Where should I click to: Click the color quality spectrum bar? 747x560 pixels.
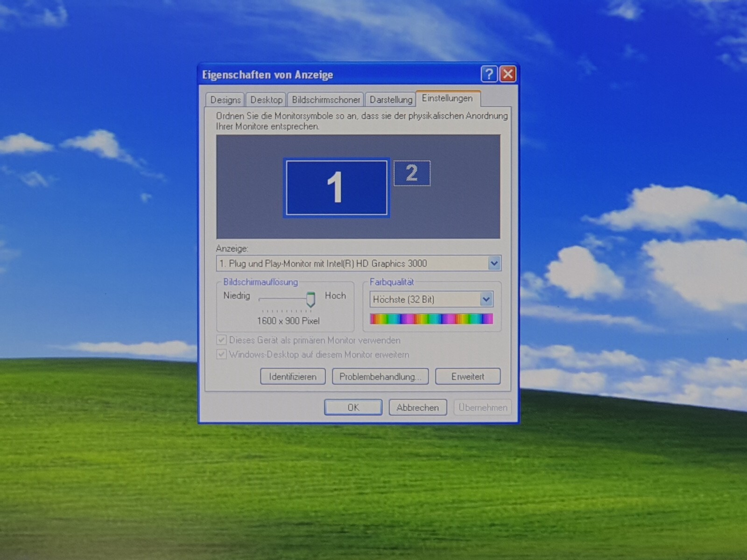coord(431,319)
